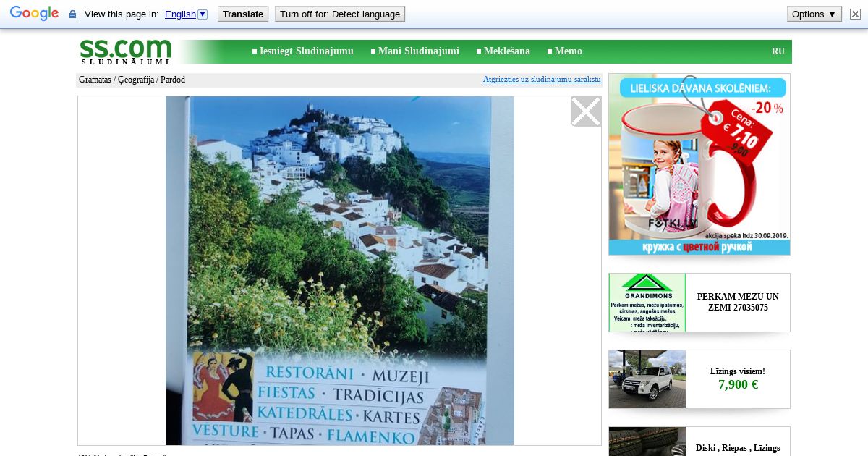The width and height of the screenshot is (868, 456).
Task: Click the Google logo in translate bar
Action: [34, 14]
